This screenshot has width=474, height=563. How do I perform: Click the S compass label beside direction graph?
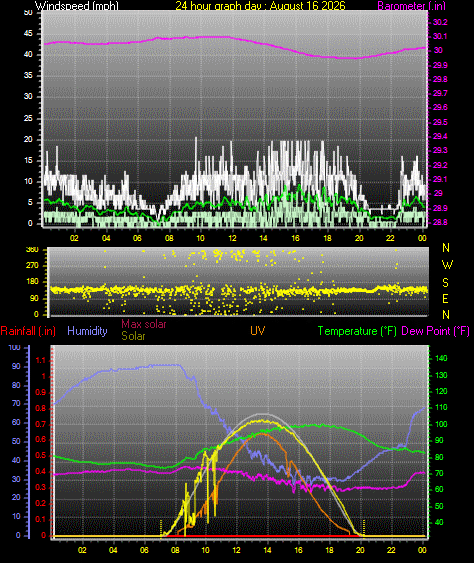[x=445, y=283]
